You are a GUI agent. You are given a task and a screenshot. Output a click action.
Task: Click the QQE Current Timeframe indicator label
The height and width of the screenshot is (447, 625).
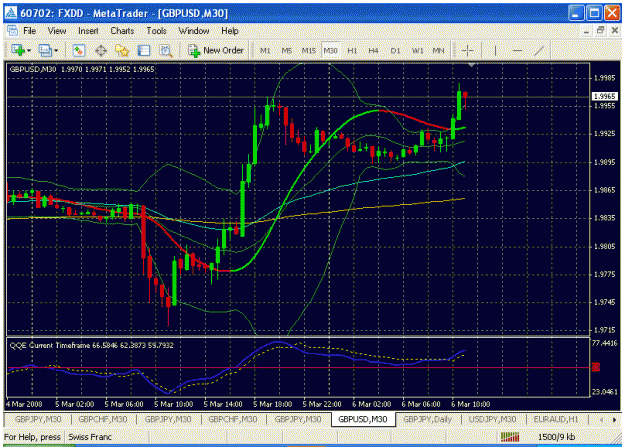click(91, 345)
